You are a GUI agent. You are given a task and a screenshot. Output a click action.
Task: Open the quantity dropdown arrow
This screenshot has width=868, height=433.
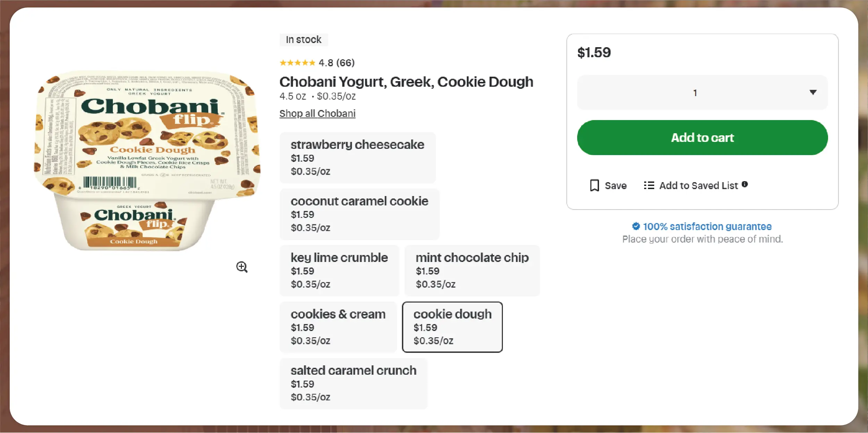(x=813, y=92)
